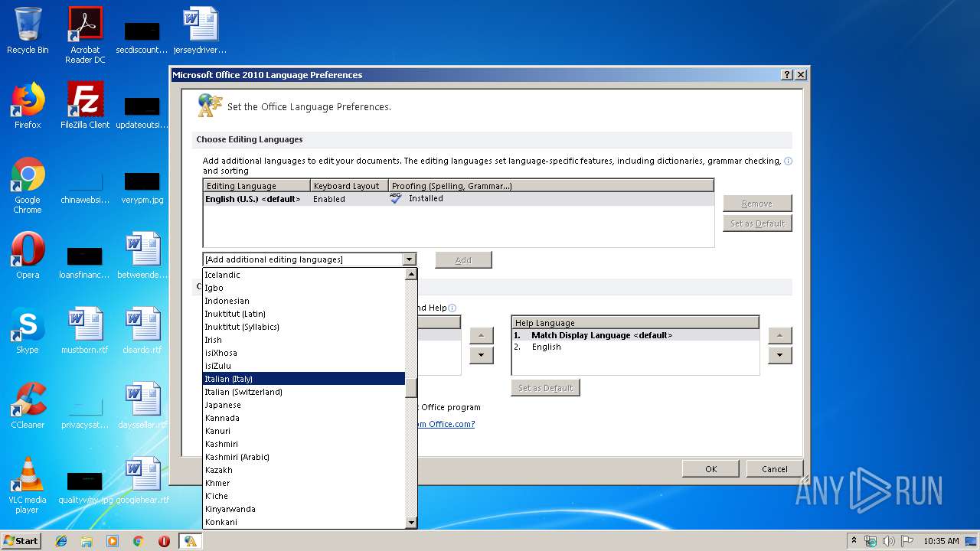Viewport: 980px width, 551px height.
Task: Open mustborn.rtf document icon
Action: click(x=85, y=331)
